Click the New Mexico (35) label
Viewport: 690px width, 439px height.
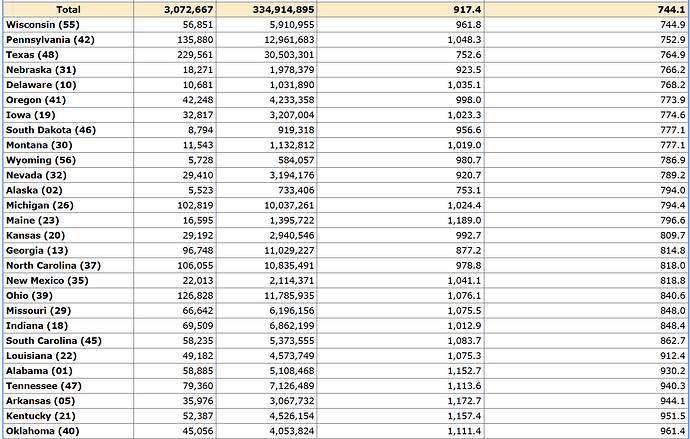[47, 280]
